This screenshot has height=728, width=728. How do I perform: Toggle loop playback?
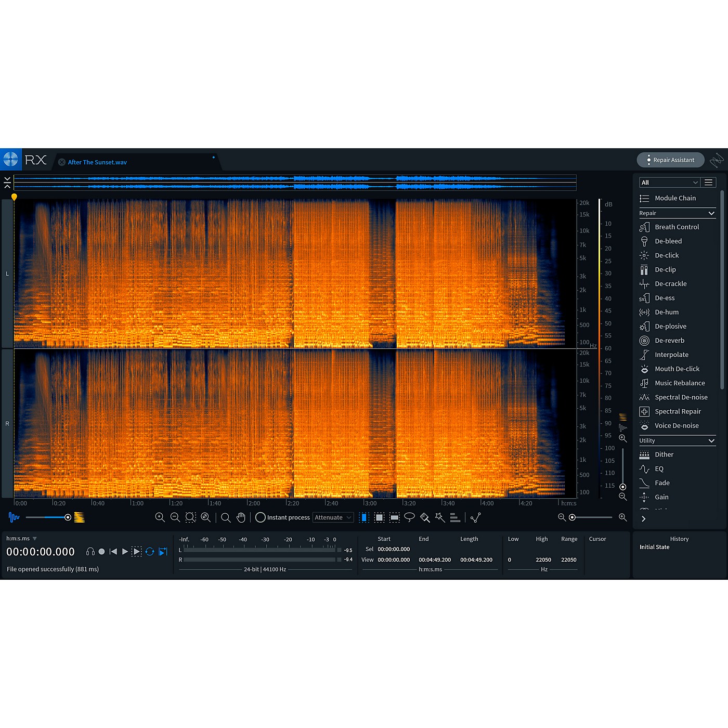[150, 552]
